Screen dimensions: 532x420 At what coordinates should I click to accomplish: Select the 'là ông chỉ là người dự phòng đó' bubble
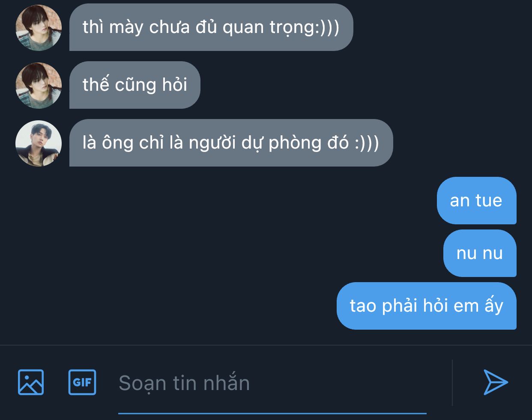click(231, 143)
